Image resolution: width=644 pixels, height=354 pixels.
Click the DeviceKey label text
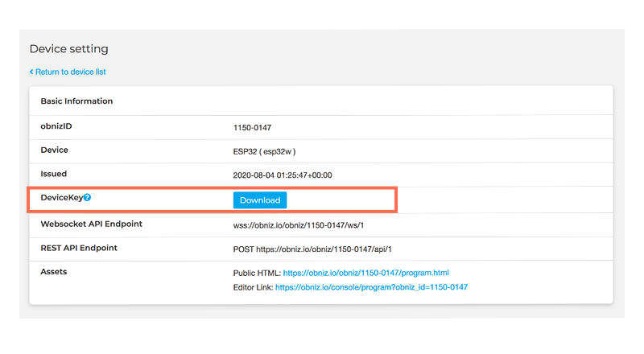coord(62,198)
